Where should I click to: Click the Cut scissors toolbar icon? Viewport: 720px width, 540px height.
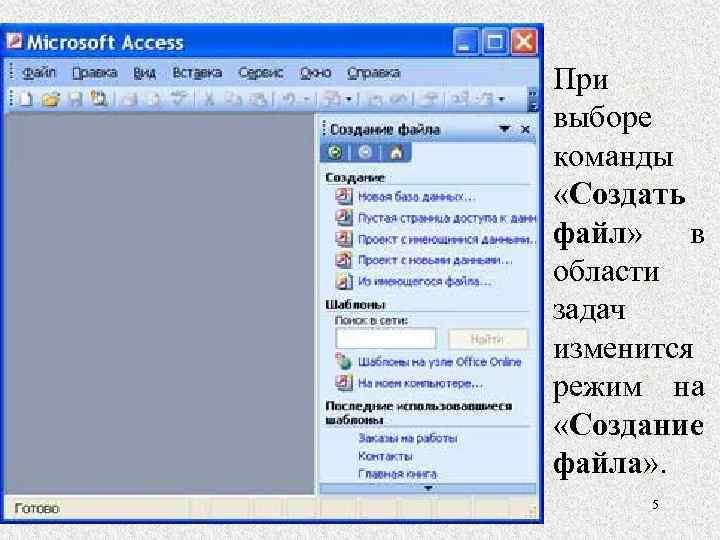click(x=208, y=99)
